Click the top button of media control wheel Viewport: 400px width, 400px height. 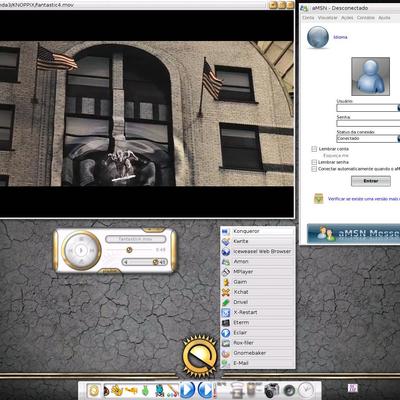(x=81, y=239)
